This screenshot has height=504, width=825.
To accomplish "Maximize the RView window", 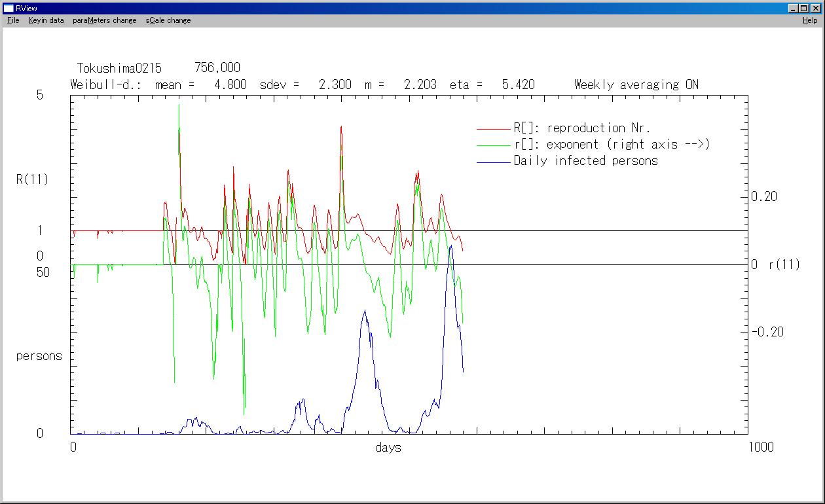I will 804,8.
